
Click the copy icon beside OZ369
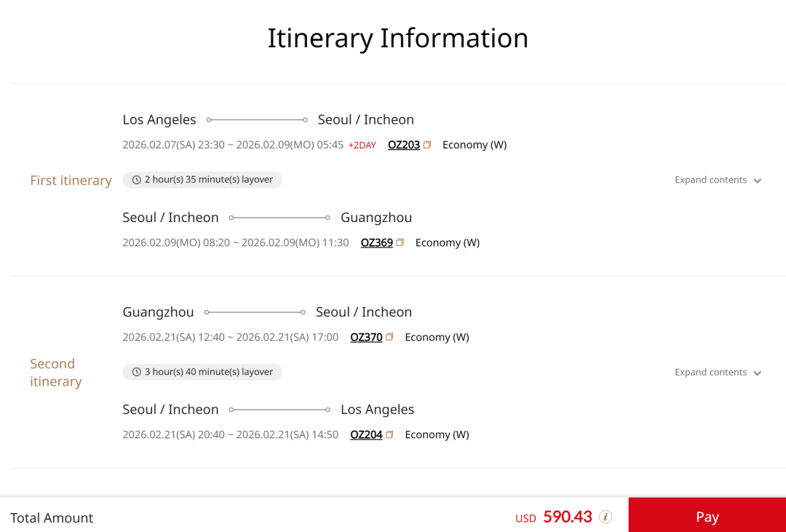[x=400, y=242]
